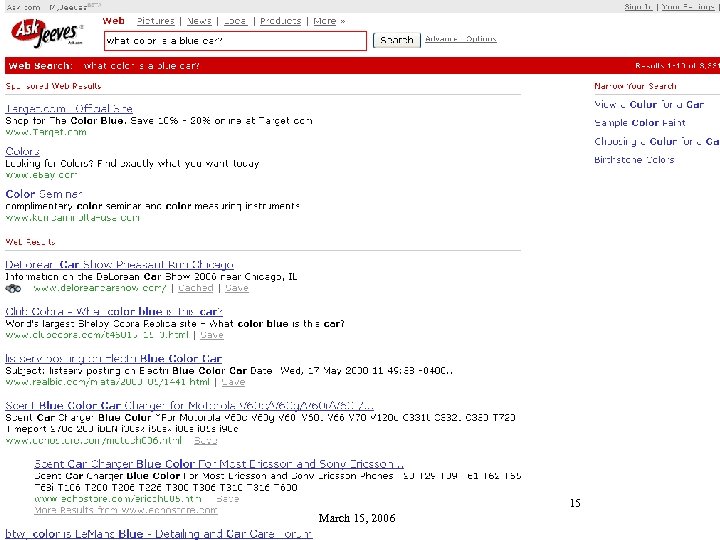Open the LeMans Blue Detailing and Car Care result

click(159, 534)
